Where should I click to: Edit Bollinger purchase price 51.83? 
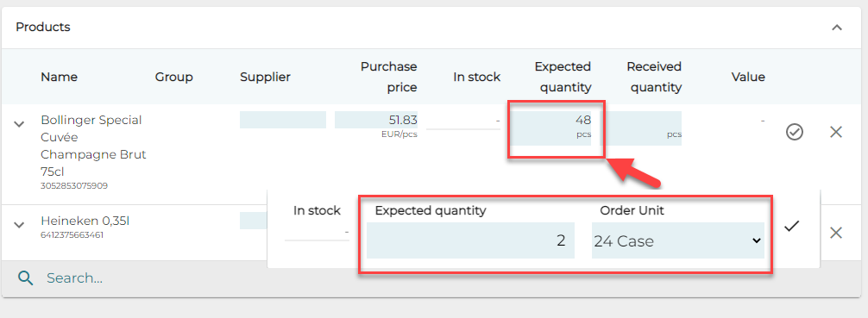click(x=376, y=120)
